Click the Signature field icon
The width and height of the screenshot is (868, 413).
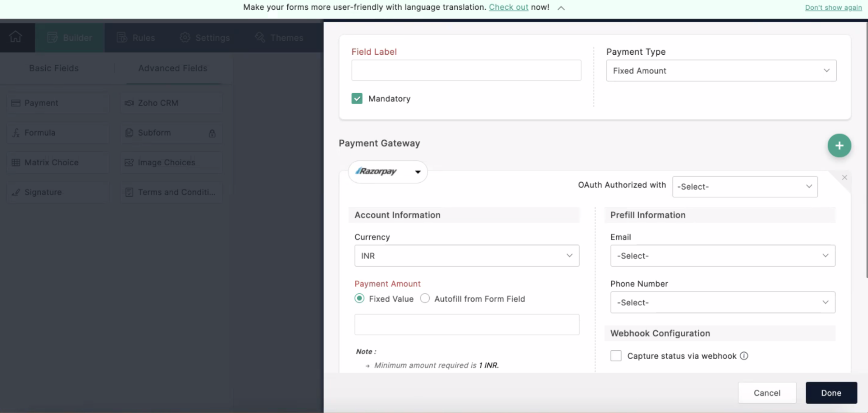point(16,192)
